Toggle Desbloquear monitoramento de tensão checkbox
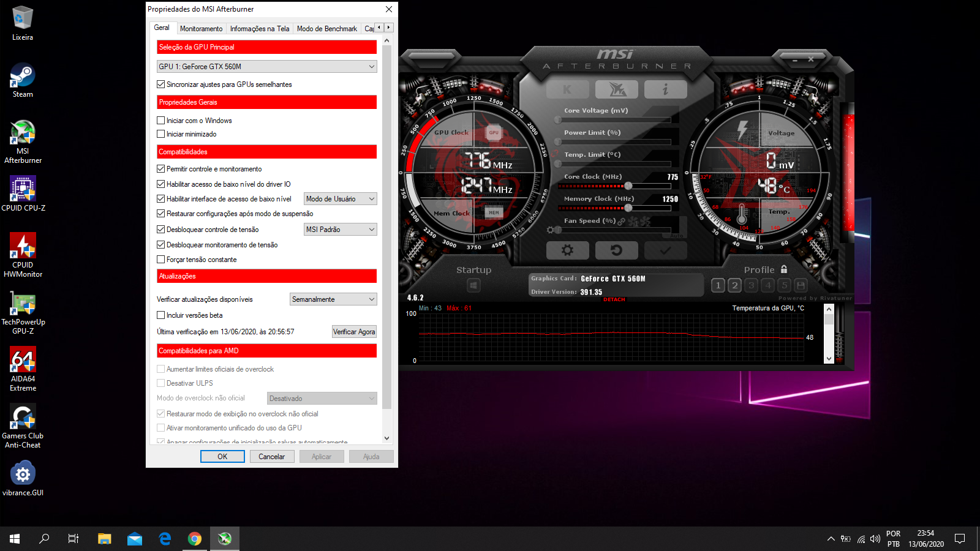The height and width of the screenshot is (551, 980). click(x=161, y=245)
